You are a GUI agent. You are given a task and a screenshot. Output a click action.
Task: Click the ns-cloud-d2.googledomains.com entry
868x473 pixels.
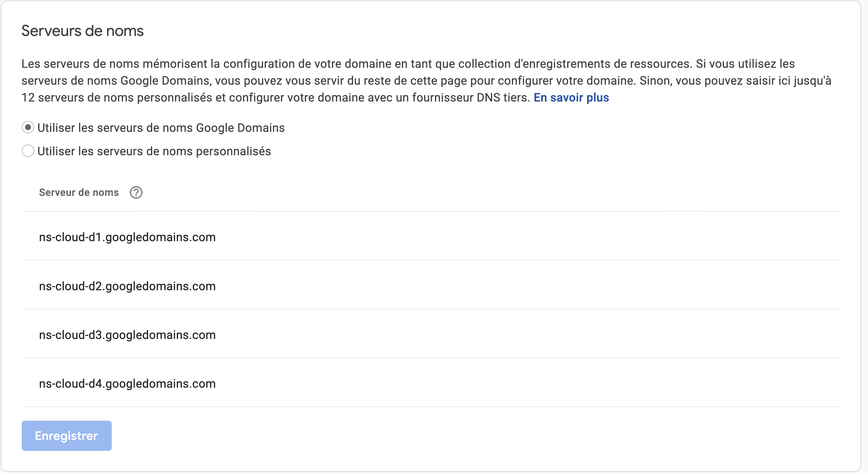(x=127, y=286)
